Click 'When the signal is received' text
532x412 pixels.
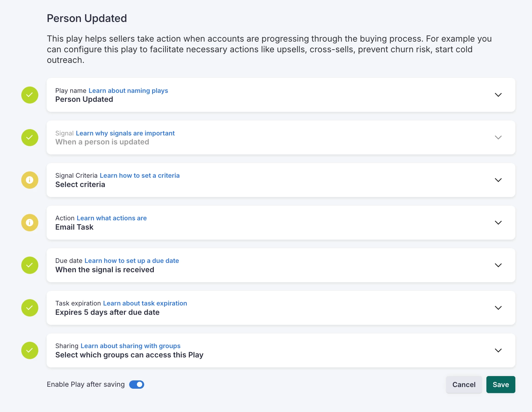click(105, 270)
